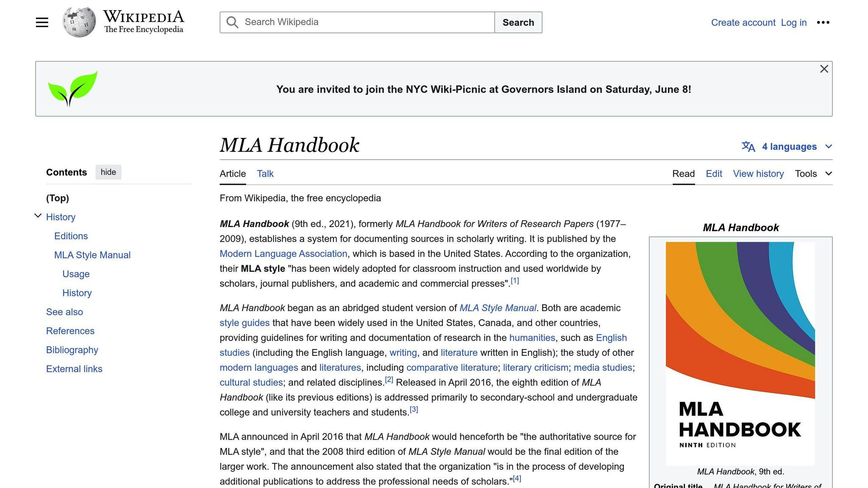Screen dimensions: 868x488
Task: Dismiss the Wiki-Picnic banner with the X
Action: tap(823, 69)
